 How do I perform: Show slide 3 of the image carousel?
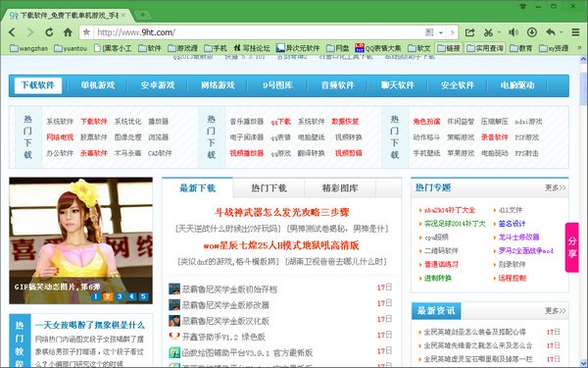point(120,296)
